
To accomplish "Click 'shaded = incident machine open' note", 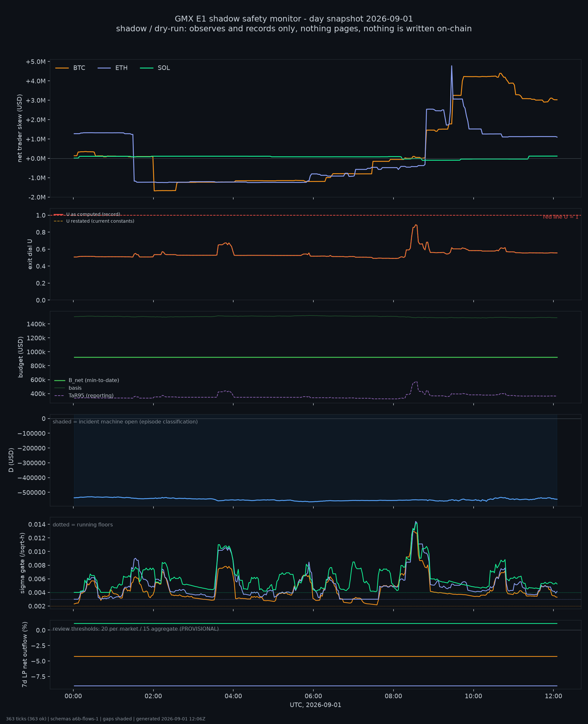I will click(125, 422).
